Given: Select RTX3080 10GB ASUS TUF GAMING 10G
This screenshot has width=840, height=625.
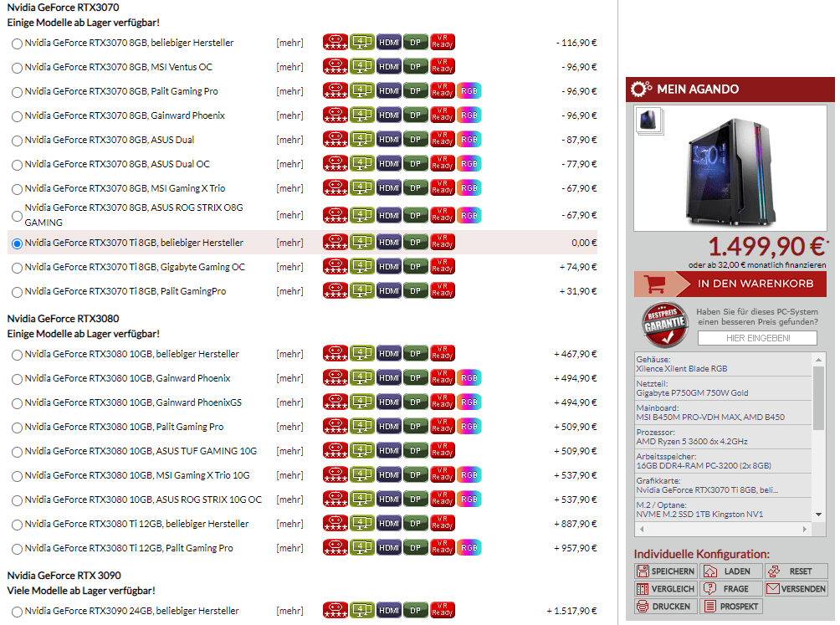Looking at the screenshot, I should [17, 452].
